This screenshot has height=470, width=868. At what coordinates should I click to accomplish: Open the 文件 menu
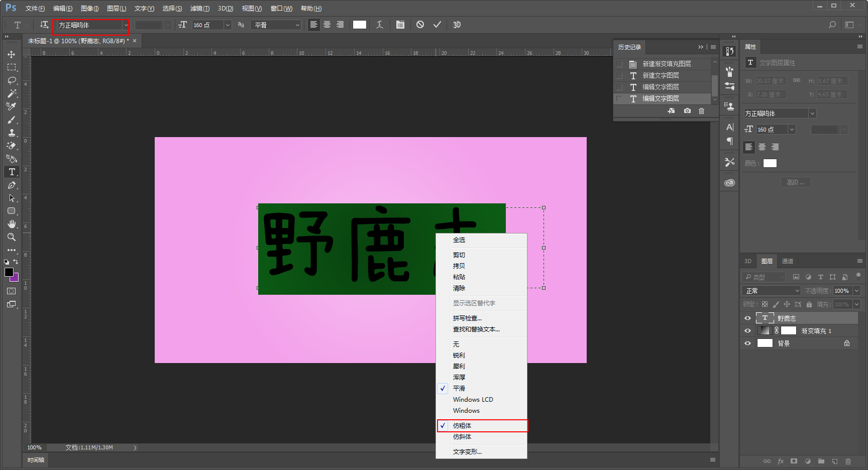35,9
